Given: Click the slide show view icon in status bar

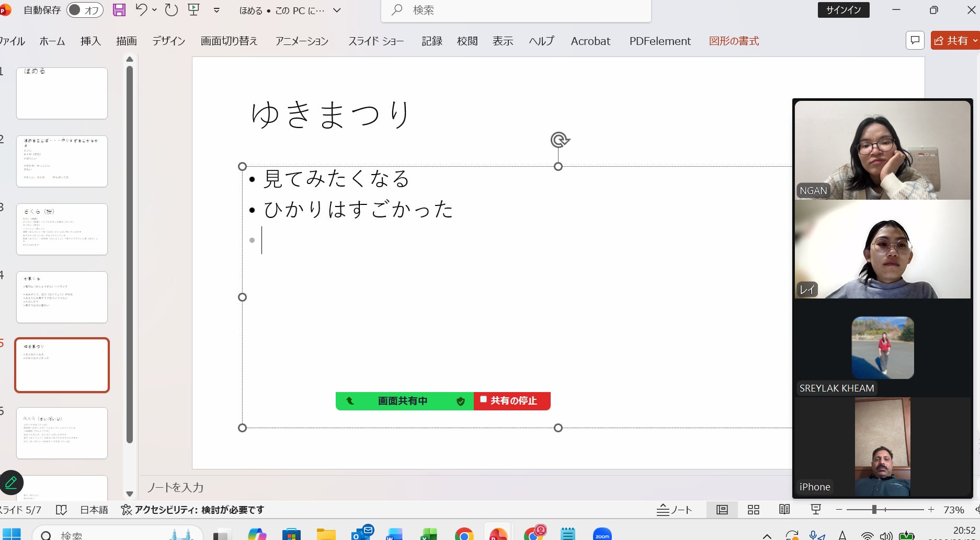Looking at the screenshot, I should coord(815,510).
